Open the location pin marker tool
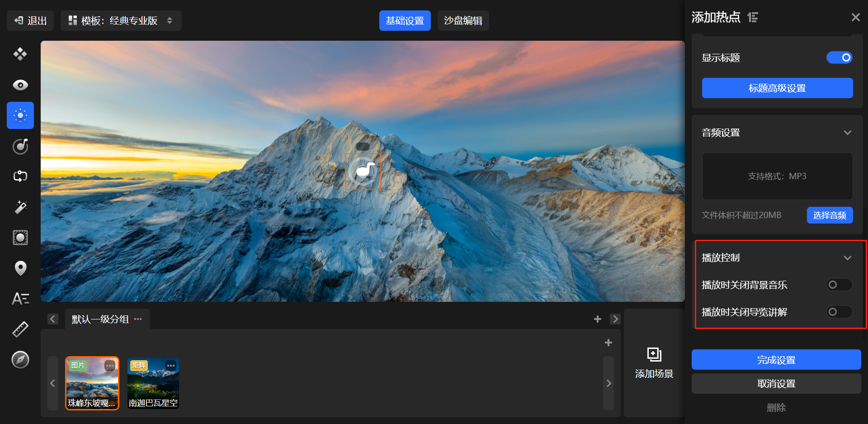 tap(20, 268)
